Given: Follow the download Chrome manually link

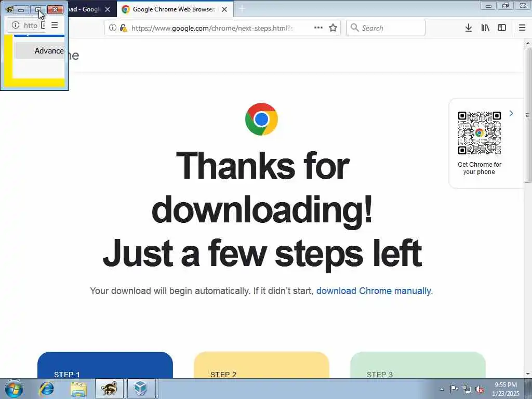Looking at the screenshot, I should click(374, 291).
